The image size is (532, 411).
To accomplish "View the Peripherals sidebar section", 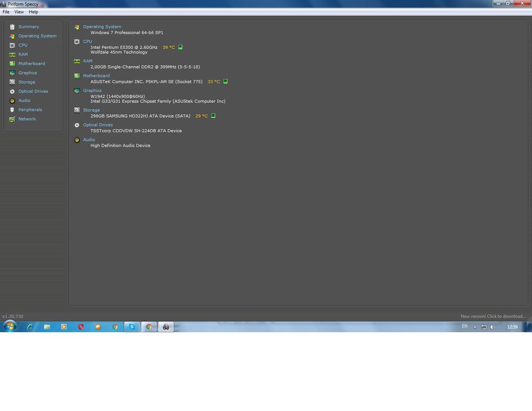I will (x=30, y=109).
